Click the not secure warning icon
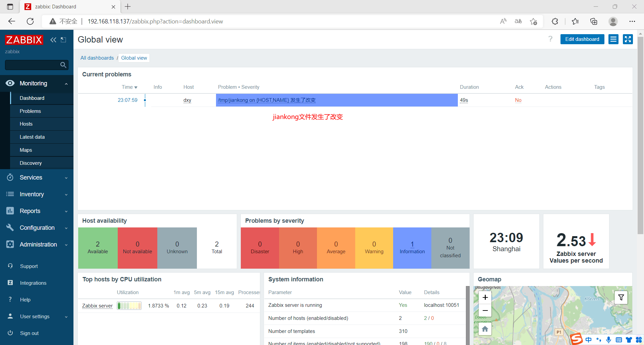The width and height of the screenshot is (644, 345). pyautogui.click(x=53, y=21)
